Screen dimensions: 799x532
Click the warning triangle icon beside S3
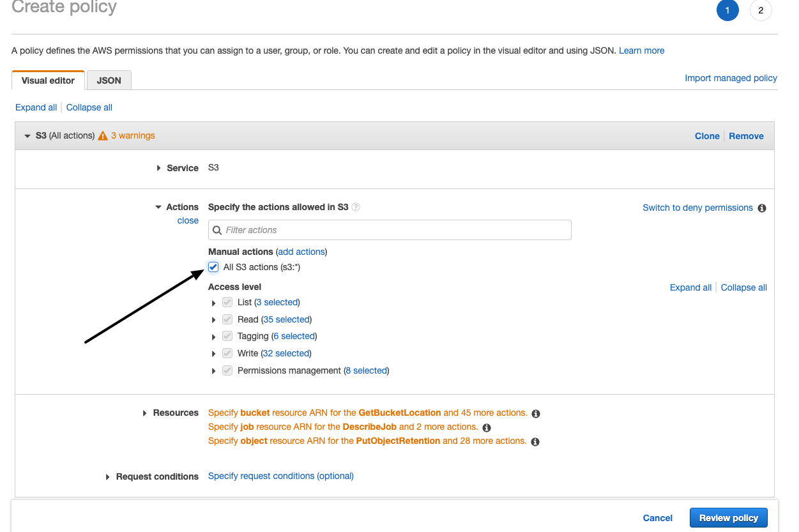(103, 135)
